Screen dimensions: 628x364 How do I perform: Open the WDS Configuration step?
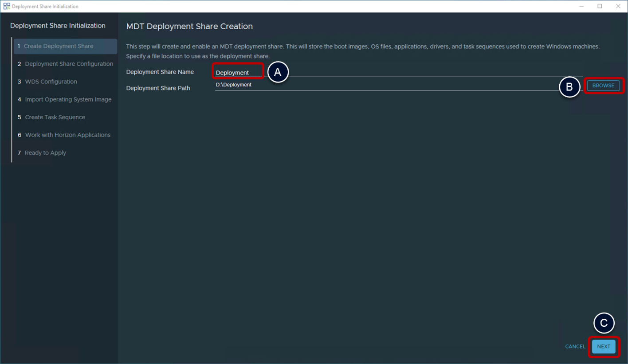point(51,82)
